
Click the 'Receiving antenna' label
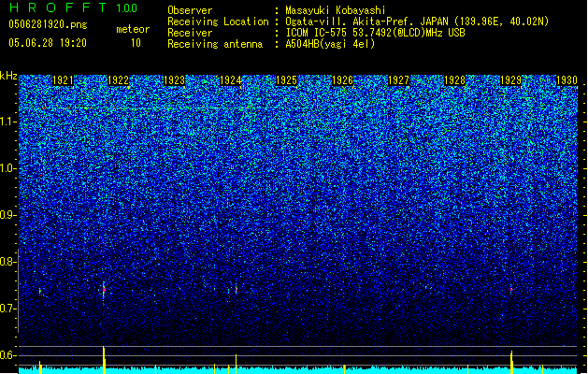[215, 44]
